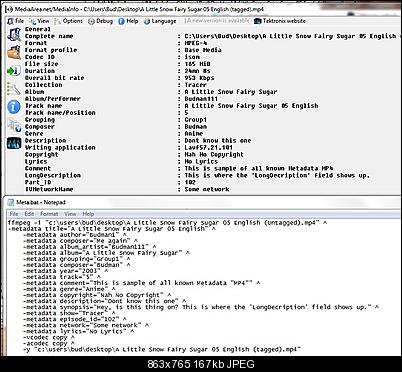Click the 'Complete name' field label
This screenshot has height=372, width=402.
point(49,36)
